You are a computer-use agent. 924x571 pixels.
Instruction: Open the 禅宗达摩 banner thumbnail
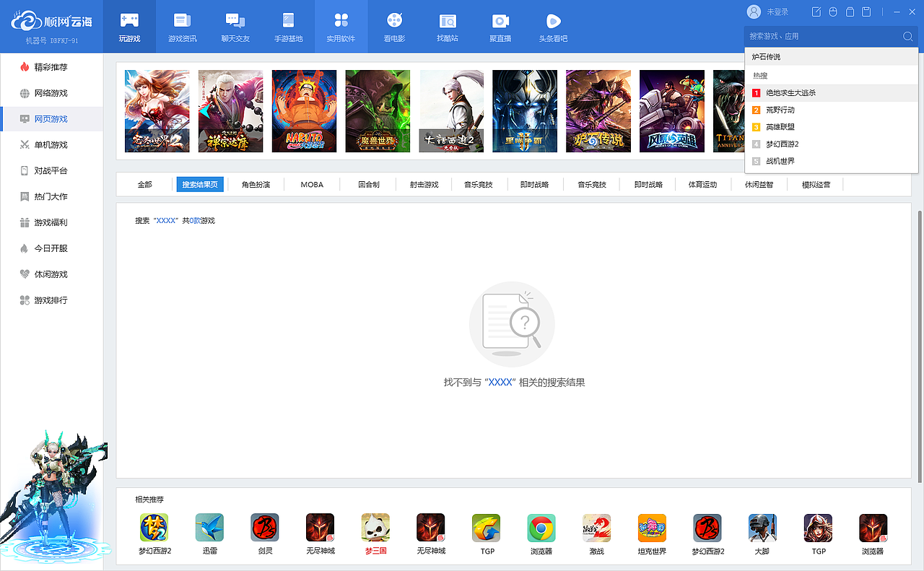click(x=231, y=111)
